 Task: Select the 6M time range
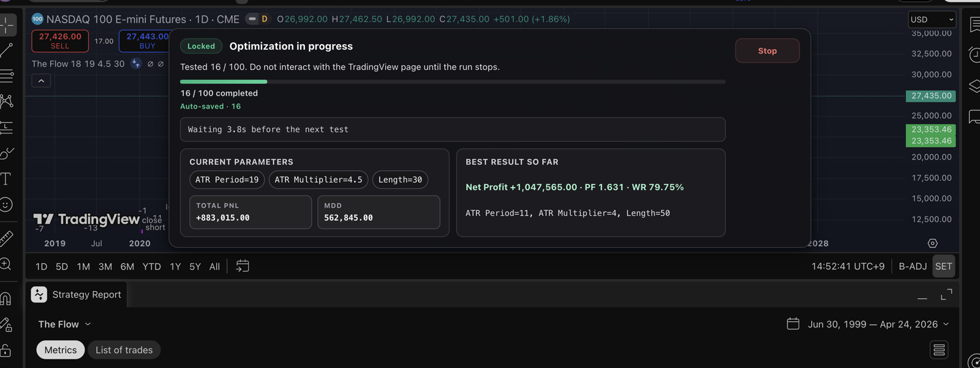click(x=127, y=266)
